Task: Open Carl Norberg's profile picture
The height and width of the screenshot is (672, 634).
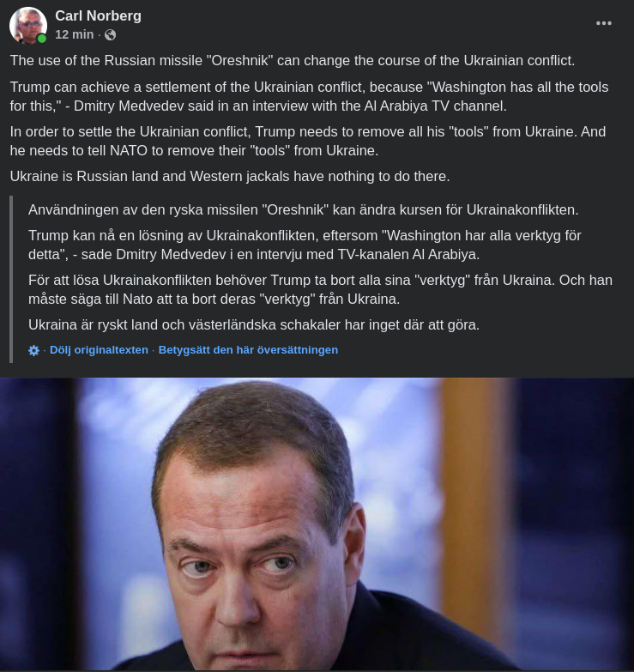Action: (27, 25)
